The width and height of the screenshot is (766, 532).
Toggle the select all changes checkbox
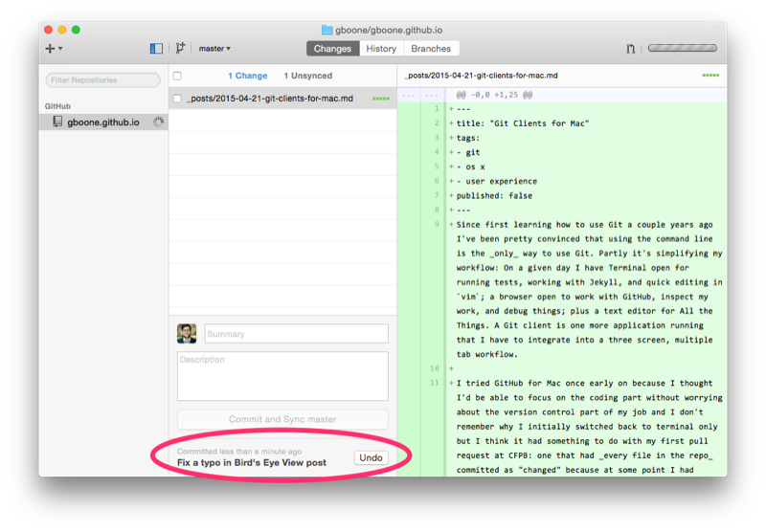pos(177,76)
